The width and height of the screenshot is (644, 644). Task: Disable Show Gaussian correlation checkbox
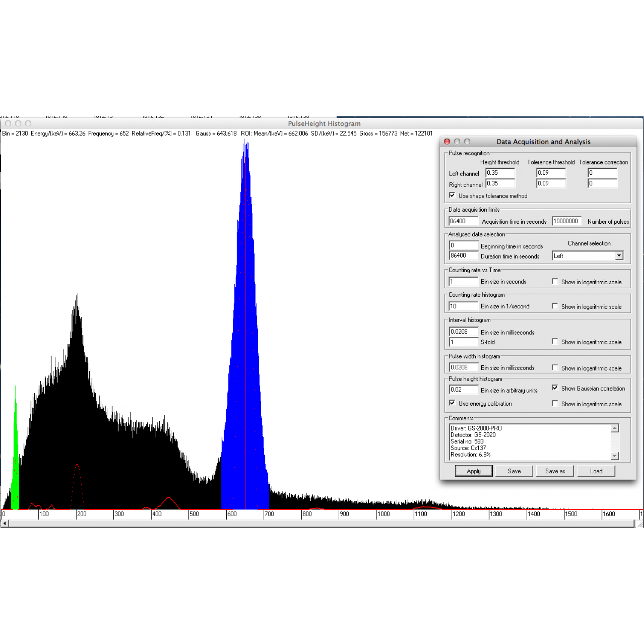tap(555, 388)
